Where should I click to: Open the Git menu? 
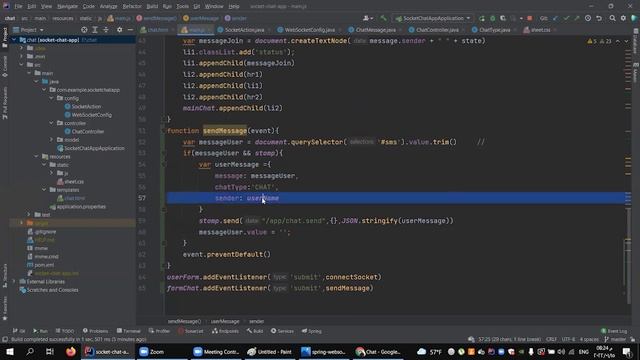click(197, 6)
